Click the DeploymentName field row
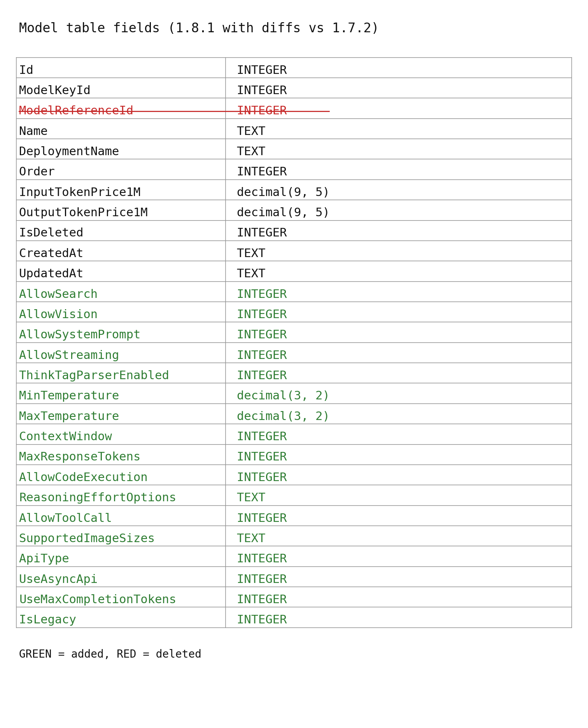Viewport: 588px width, 728px height. [x=69, y=151]
